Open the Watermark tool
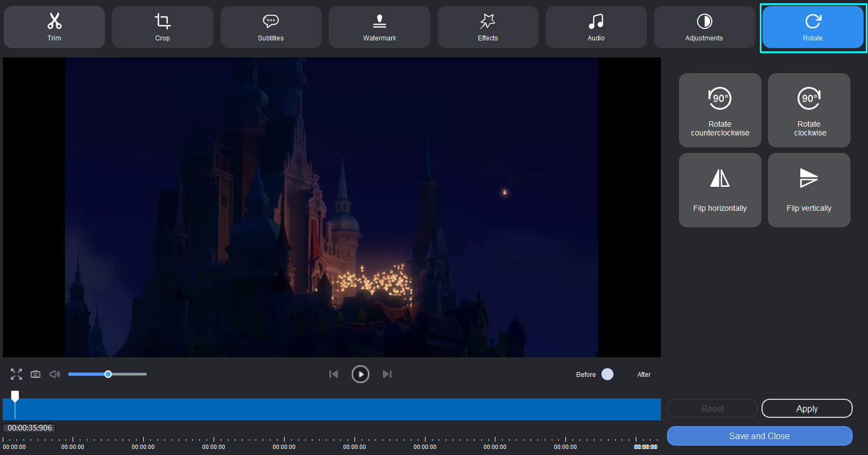This screenshot has width=868, height=455. pos(379,27)
